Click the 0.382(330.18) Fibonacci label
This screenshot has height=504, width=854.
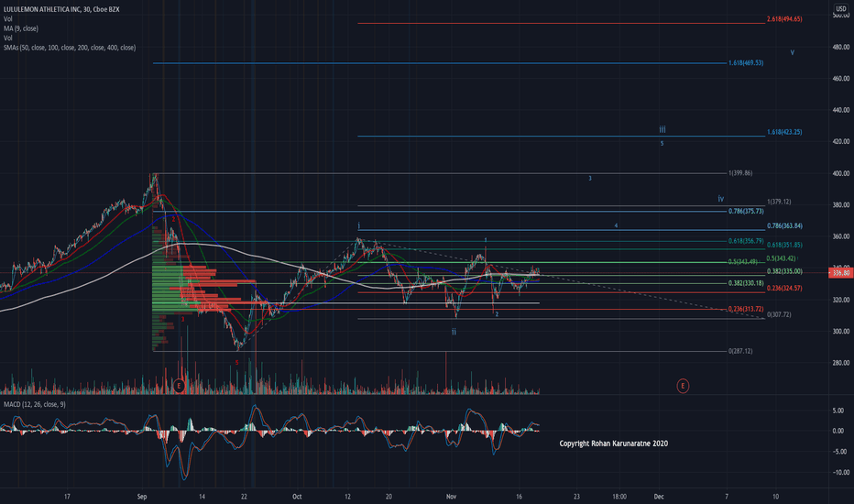746,283
